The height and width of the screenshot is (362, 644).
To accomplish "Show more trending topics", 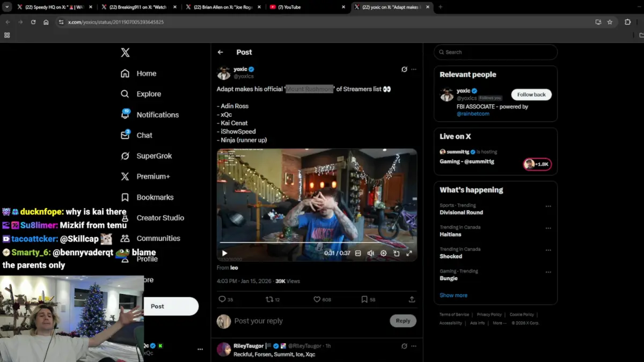I will pyautogui.click(x=453, y=295).
